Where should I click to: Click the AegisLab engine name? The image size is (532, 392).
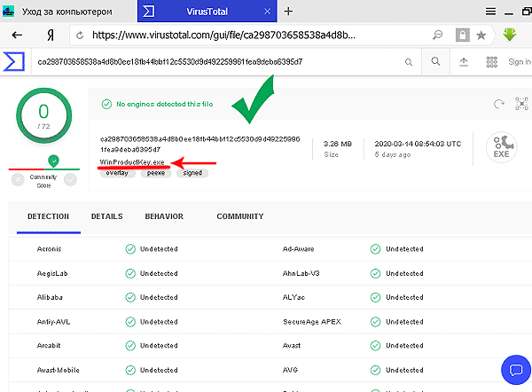coord(52,273)
